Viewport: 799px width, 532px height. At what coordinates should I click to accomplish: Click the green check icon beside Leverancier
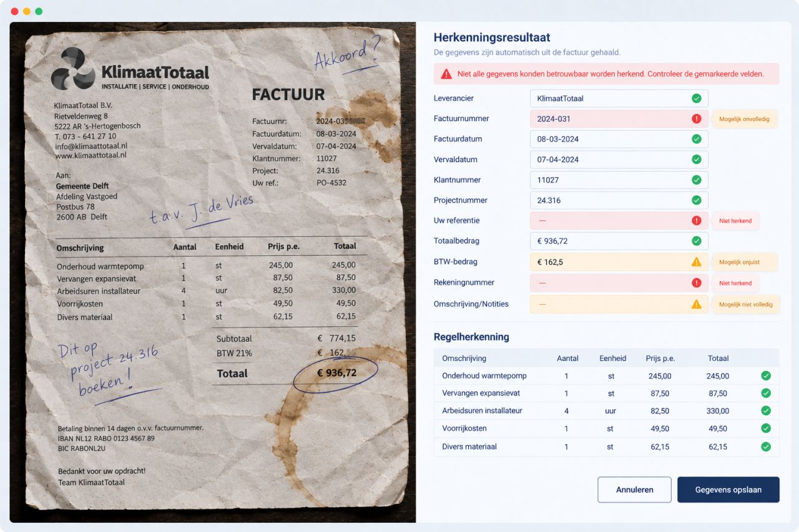click(x=696, y=99)
